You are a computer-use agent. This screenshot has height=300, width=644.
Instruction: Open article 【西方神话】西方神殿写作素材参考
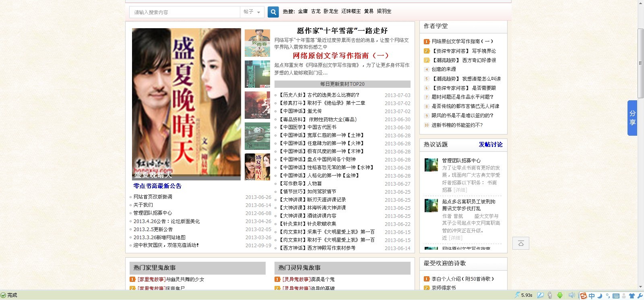[x=317, y=248]
